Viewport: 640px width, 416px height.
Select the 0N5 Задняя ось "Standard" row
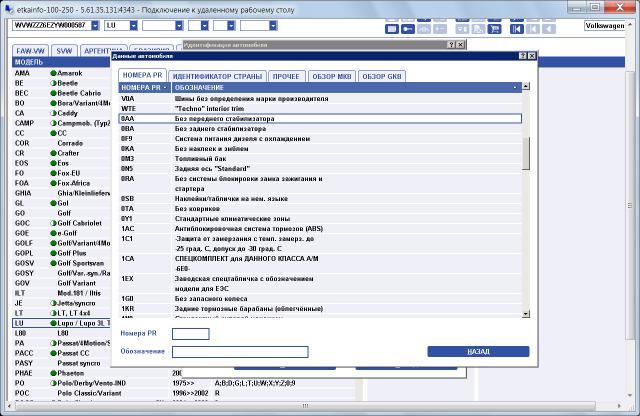pos(320,169)
